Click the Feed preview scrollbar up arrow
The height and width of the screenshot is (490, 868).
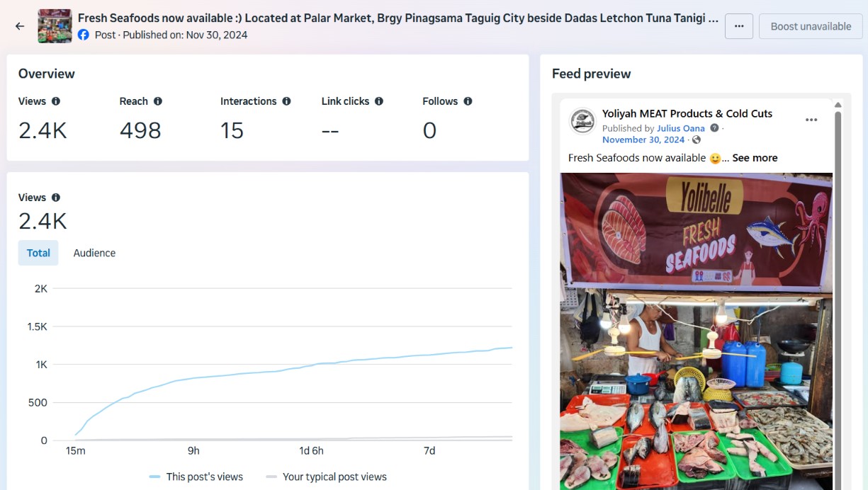838,105
